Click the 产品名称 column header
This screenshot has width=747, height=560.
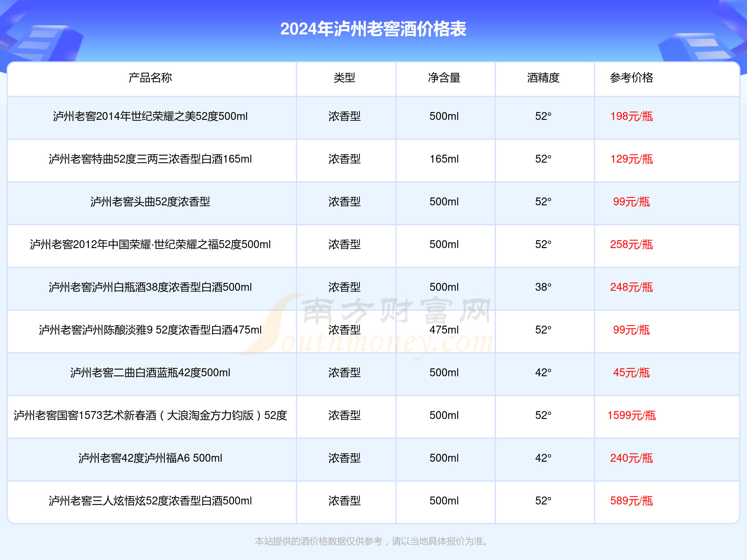150,78
